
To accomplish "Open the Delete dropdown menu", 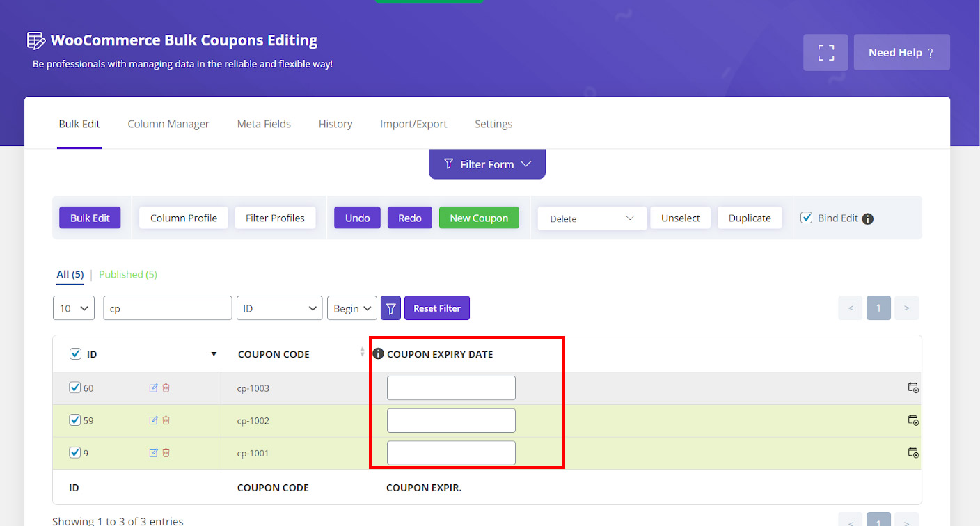I will coord(591,218).
